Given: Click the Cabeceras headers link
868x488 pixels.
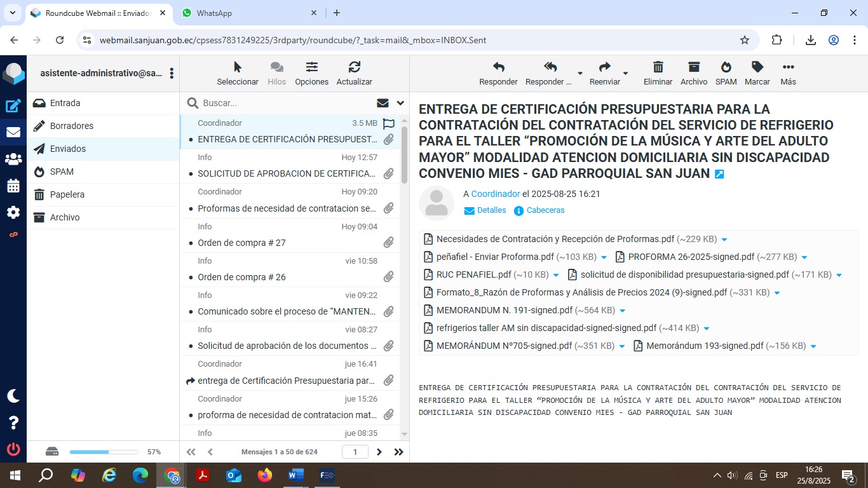Looking at the screenshot, I should pyautogui.click(x=545, y=210).
